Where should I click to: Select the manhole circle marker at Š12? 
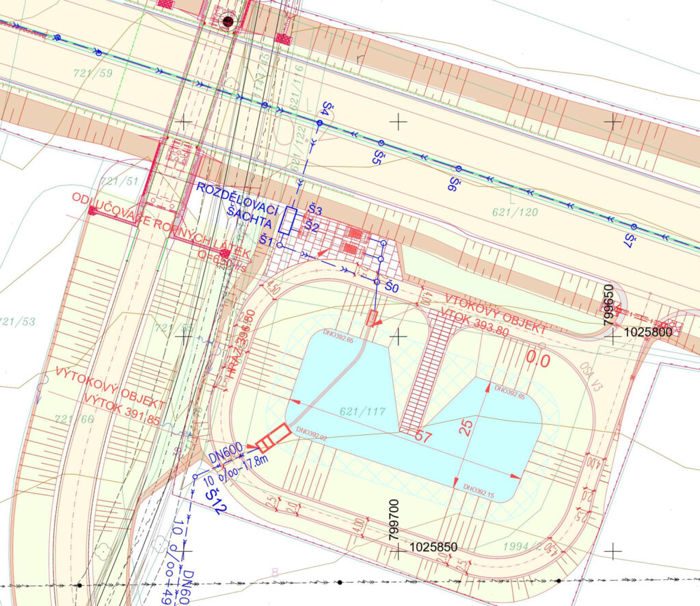click(196, 477)
